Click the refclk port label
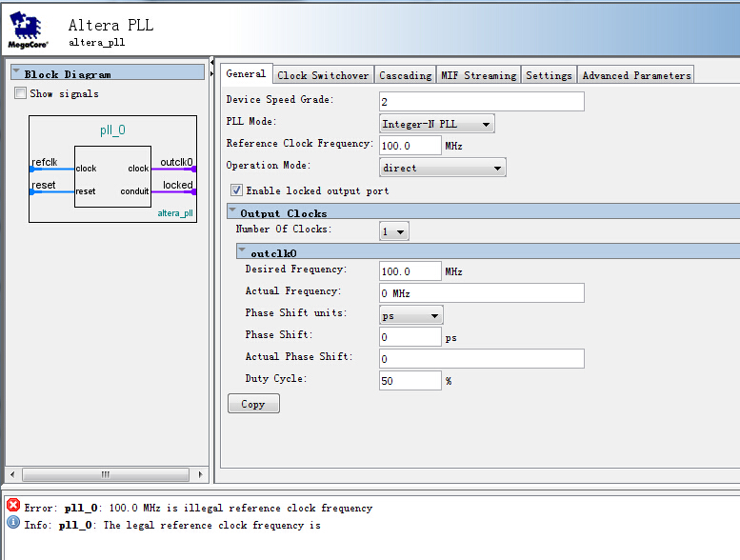 pyautogui.click(x=45, y=162)
